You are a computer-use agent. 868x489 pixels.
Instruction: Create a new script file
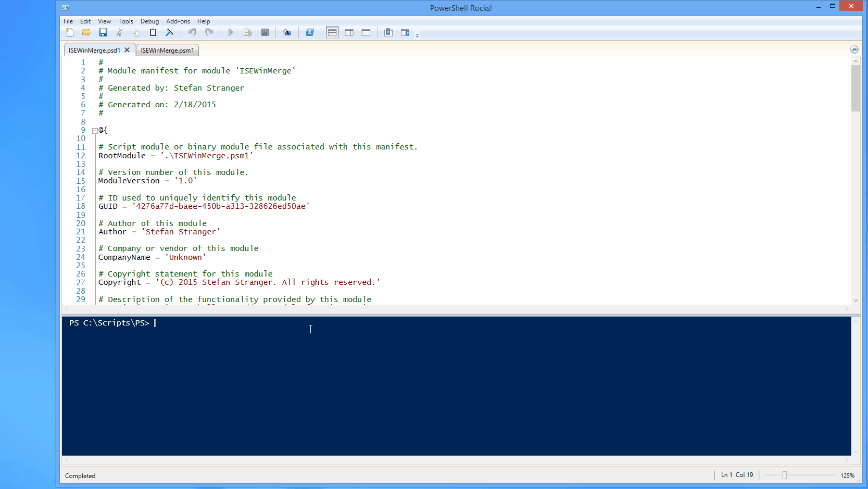click(70, 32)
